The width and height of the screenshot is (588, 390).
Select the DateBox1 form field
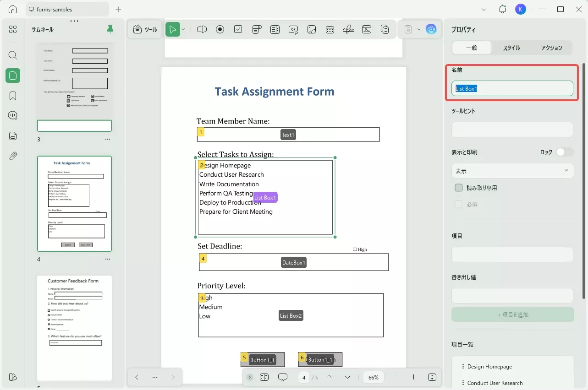(x=294, y=262)
